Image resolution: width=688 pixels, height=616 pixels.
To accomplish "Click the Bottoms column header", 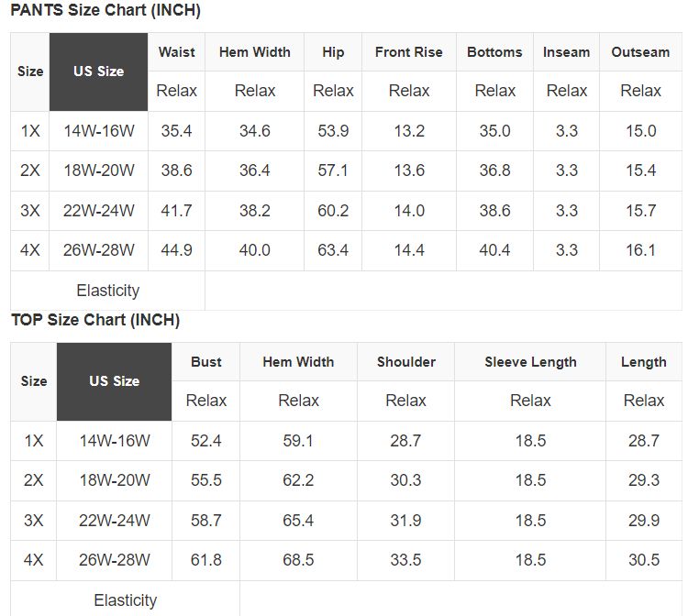I will point(494,52).
